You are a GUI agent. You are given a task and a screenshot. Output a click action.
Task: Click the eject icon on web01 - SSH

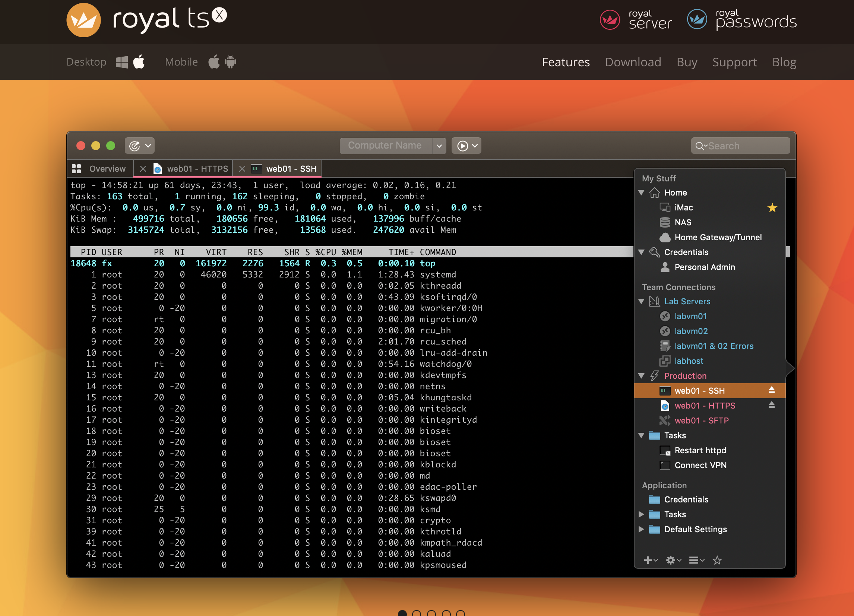coord(772,390)
